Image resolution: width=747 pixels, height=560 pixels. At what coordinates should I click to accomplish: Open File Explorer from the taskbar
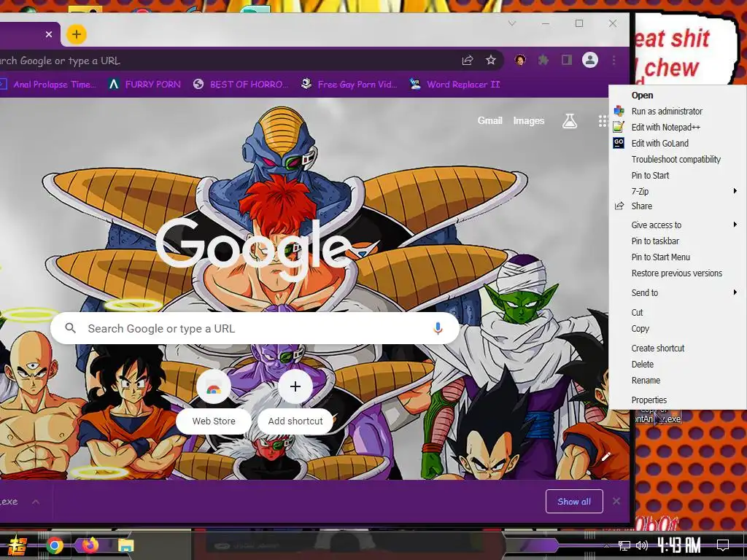tap(126, 545)
